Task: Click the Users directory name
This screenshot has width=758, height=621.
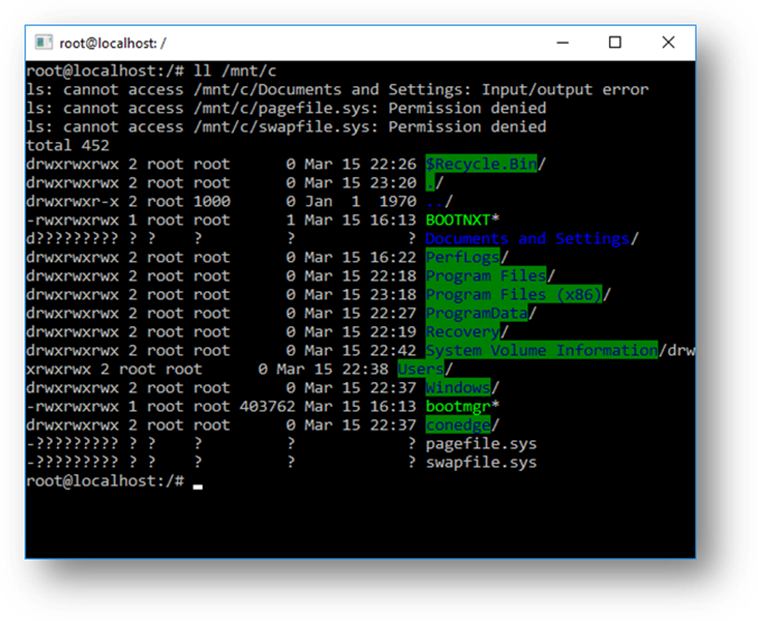Action: click(421, 369)
